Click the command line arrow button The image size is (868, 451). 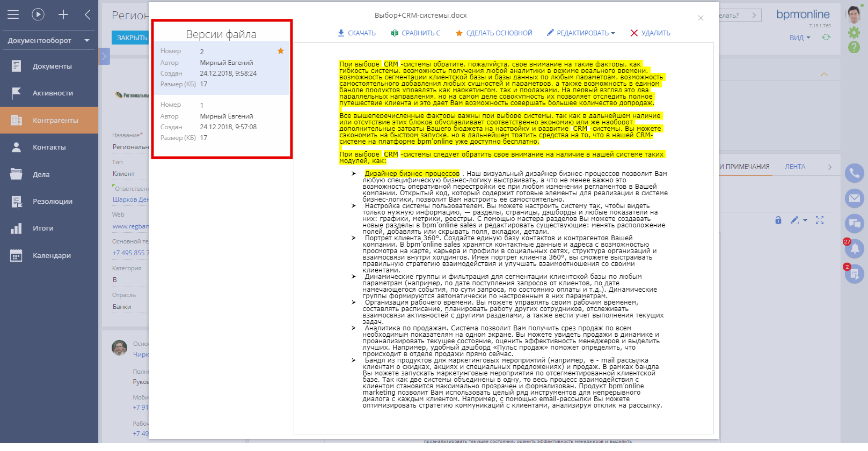tap(754, 15)
